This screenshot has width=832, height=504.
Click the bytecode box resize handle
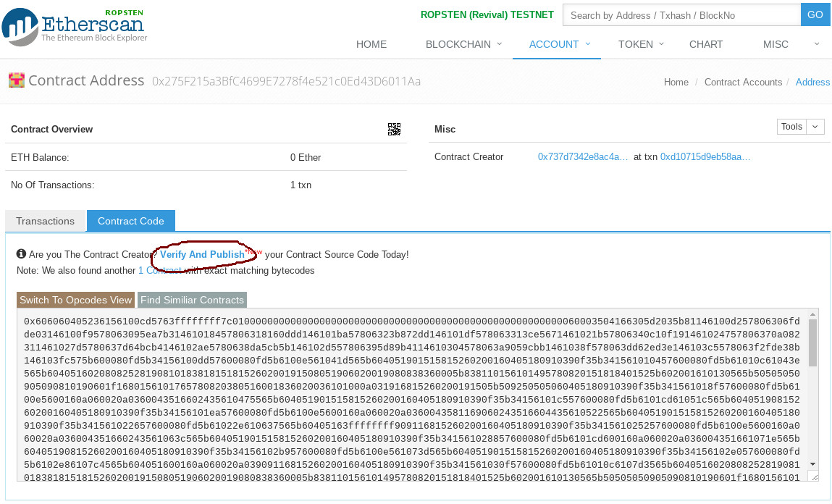coord(814,477)
